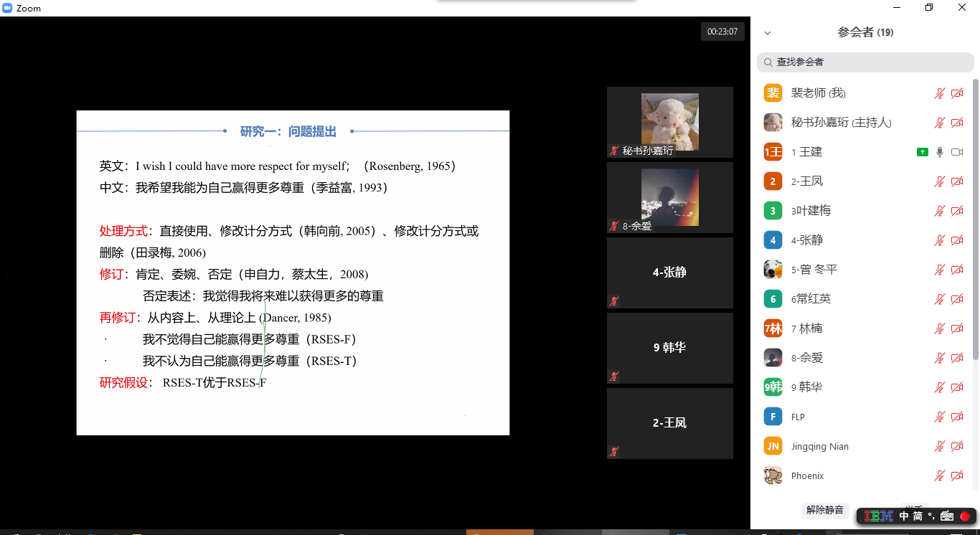The width and height of the screenshot is (980, 535).
Task: Click the red stop icon on IME bar
Action: click(x=965, y=516)
